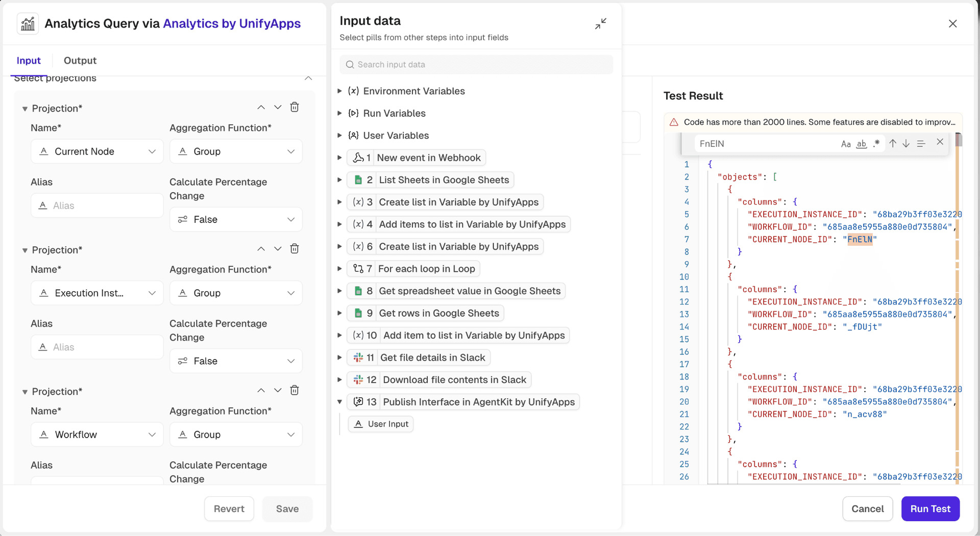Click the Revert button

tap(229, 508)
